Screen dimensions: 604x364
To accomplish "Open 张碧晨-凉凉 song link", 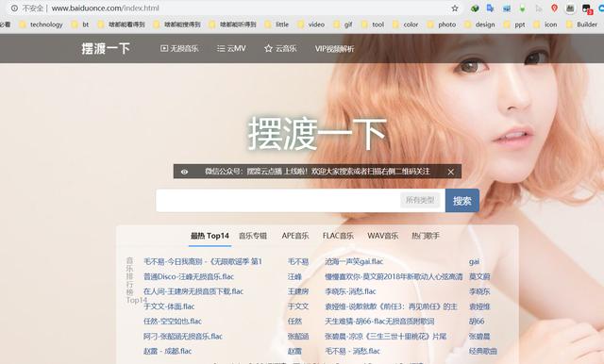I will [x=386, y=337].
